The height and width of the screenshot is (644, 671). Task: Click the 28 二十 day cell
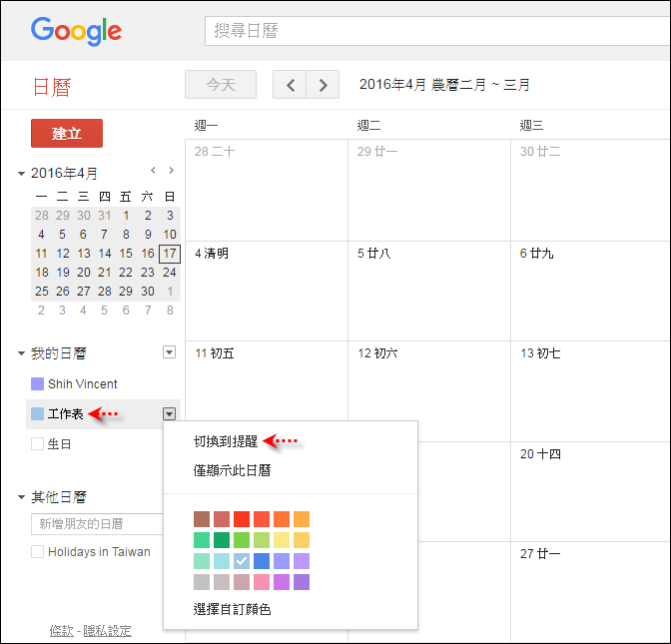click(x=267, y=190)
